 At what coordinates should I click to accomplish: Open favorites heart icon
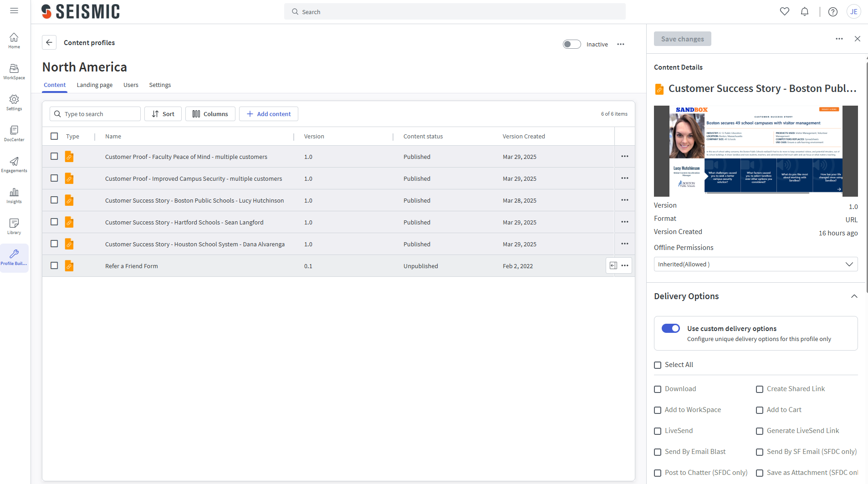pyautogui.click(x=784, y=12)
